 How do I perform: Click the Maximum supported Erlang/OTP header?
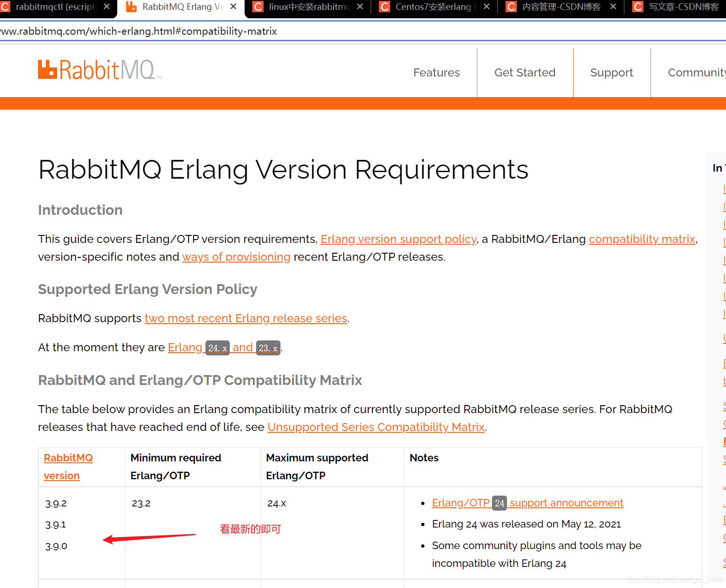click(317, 467)
